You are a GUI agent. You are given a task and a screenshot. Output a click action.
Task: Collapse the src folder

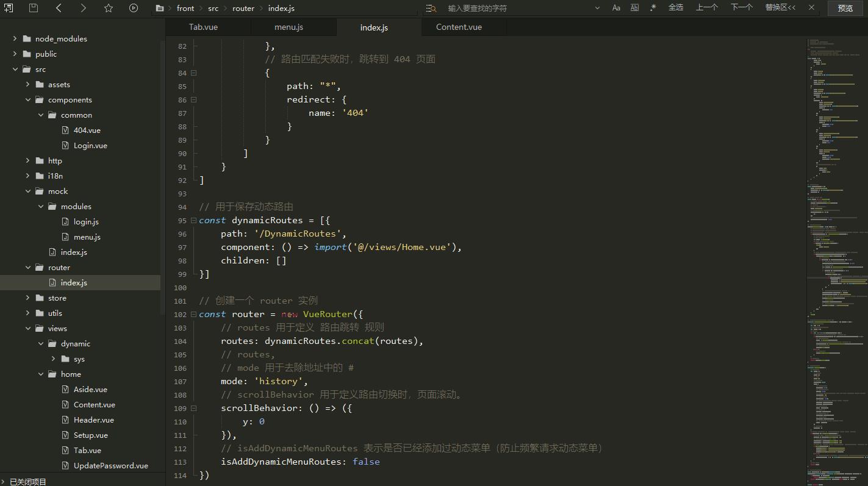pyautogui.click(x=15, y=69)
